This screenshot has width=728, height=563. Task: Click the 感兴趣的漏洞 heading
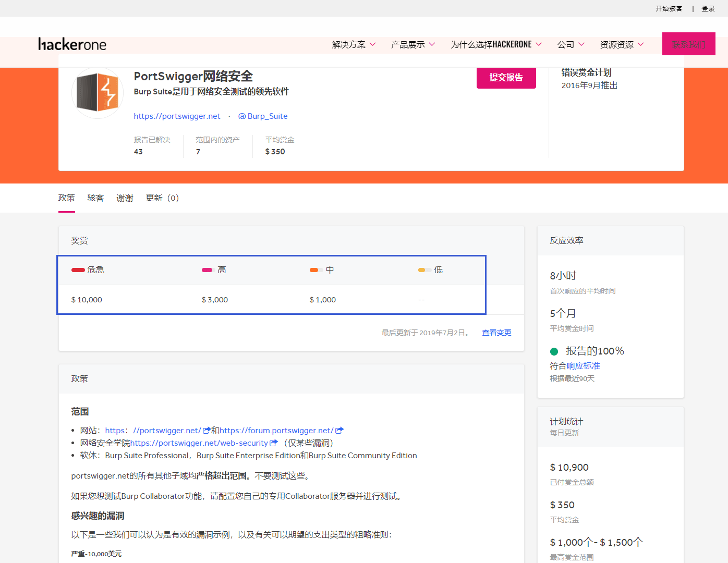pyautogui.click(x=98, y=516)
